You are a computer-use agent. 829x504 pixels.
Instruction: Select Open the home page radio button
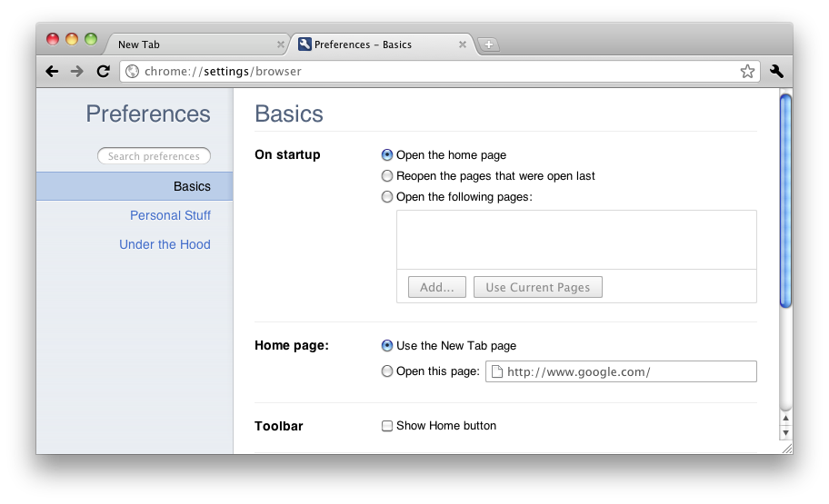tap(387, 155)
